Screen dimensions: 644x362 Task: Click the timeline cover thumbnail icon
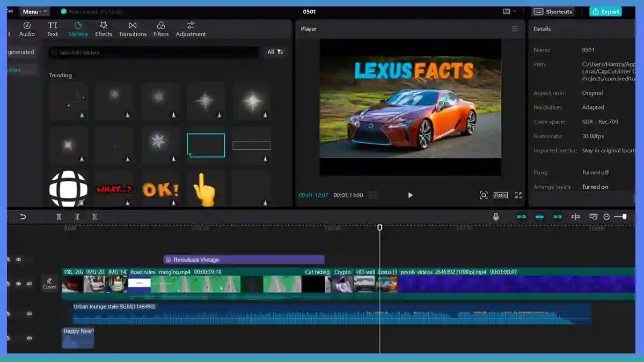(594, 217)
